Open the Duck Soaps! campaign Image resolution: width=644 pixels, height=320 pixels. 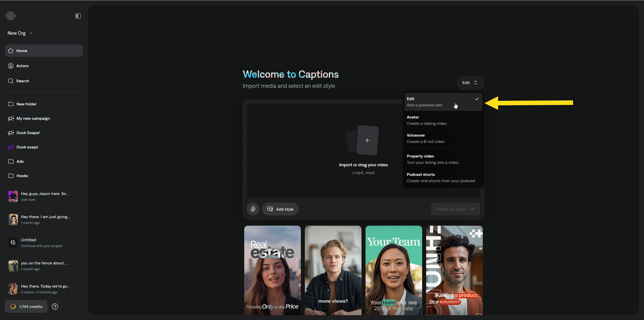pos(44,133)
